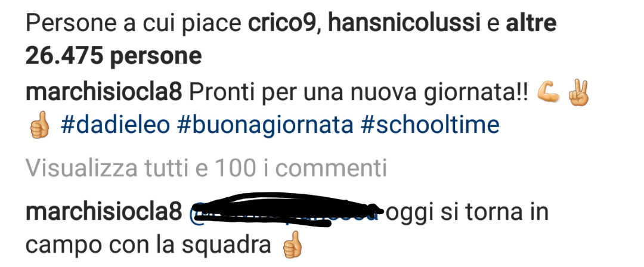Open marchisiocla8 profile from the comment
This screenshot has width=644, height=267.
[x=104, y=213]
